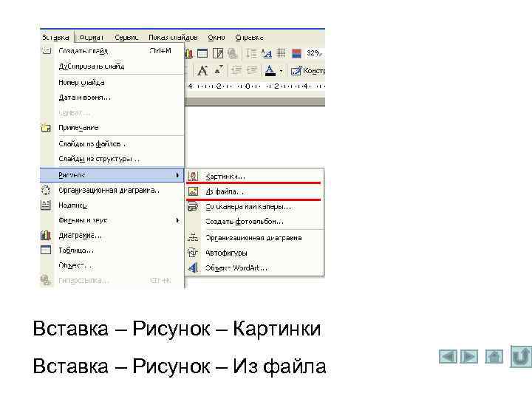The image size is (532, 399).
Task: Open the Формат menu
Action: coord(92,38)
